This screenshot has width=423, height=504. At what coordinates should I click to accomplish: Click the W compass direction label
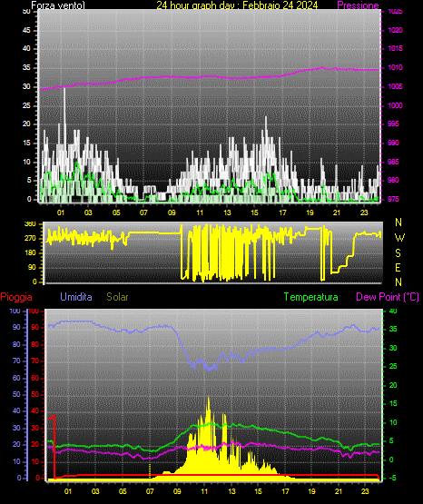click(399, 238)
